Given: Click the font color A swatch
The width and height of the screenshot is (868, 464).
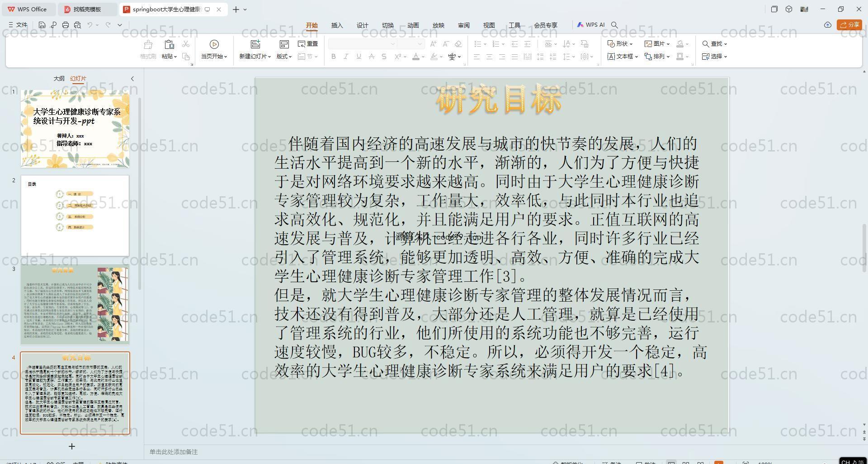Looking at the screenshot, I should (x=416, y=57).
